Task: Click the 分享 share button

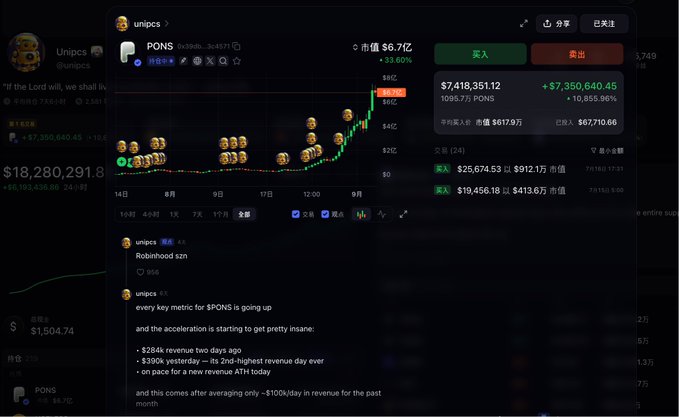Action: 556,24
